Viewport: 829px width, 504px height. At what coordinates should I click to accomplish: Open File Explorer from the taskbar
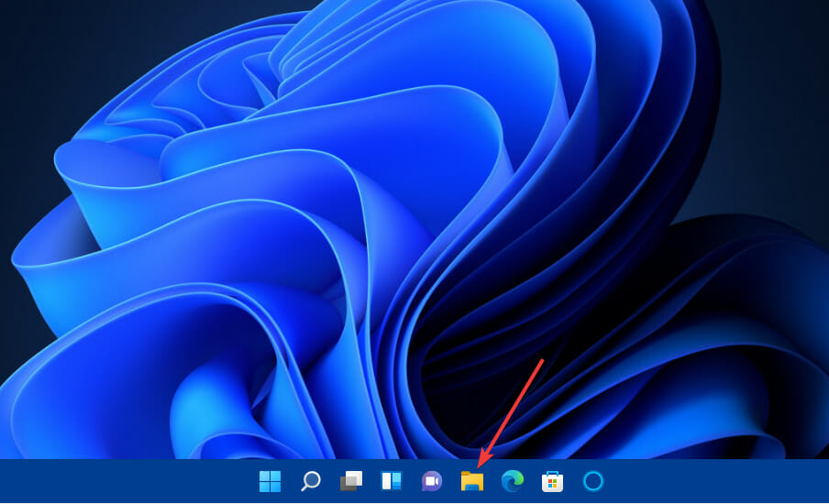(472, 481)
